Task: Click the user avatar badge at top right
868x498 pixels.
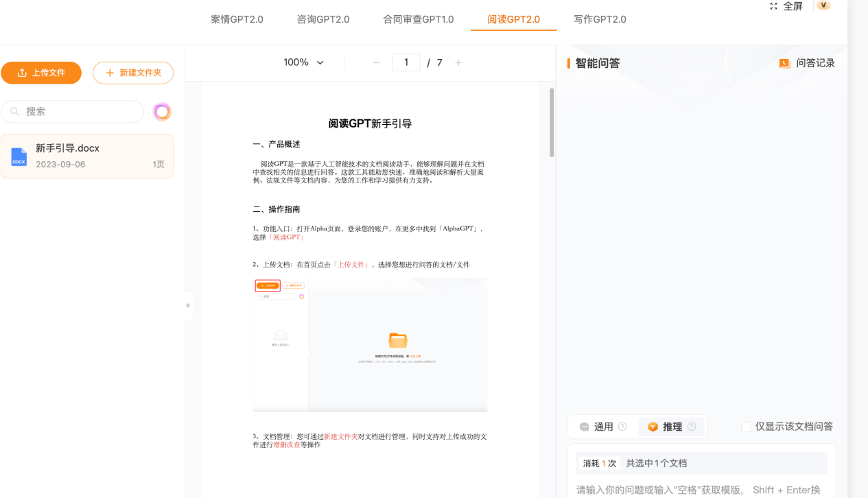Action: 823,5
